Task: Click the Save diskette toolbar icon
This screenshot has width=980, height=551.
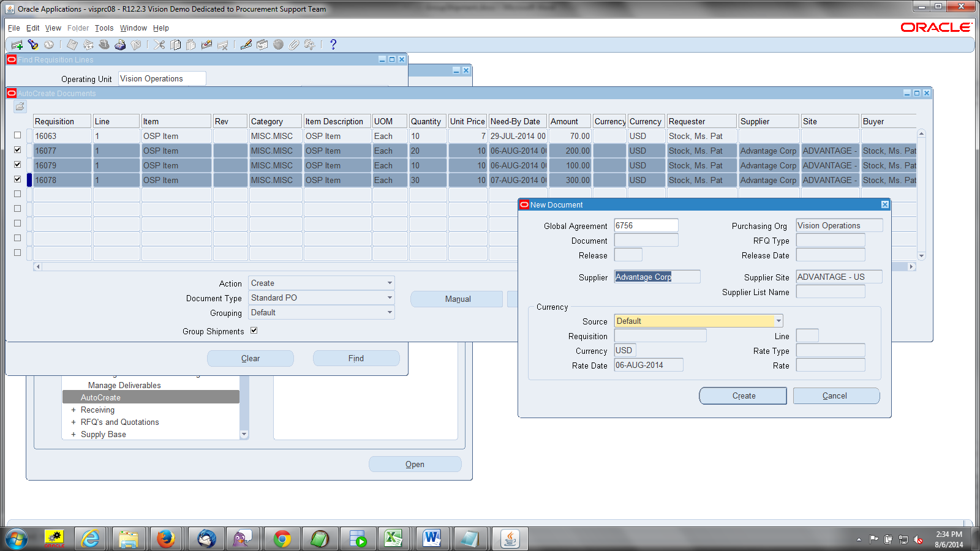Action: [x=72, y=45]
